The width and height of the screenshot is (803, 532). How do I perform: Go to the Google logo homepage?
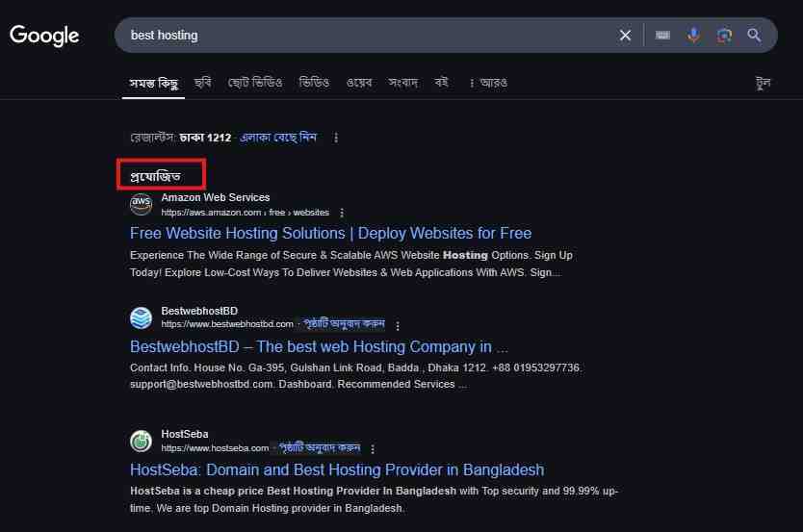[44, 36]
